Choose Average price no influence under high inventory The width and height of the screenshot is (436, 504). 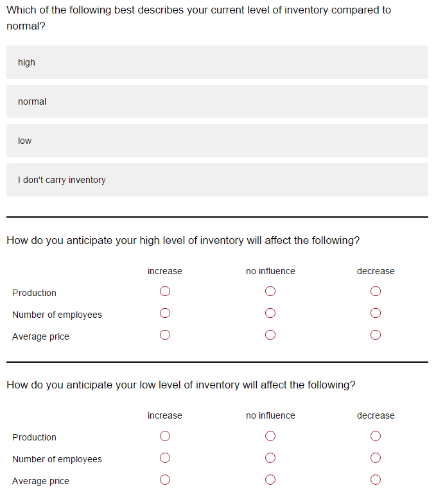(270, 335)
